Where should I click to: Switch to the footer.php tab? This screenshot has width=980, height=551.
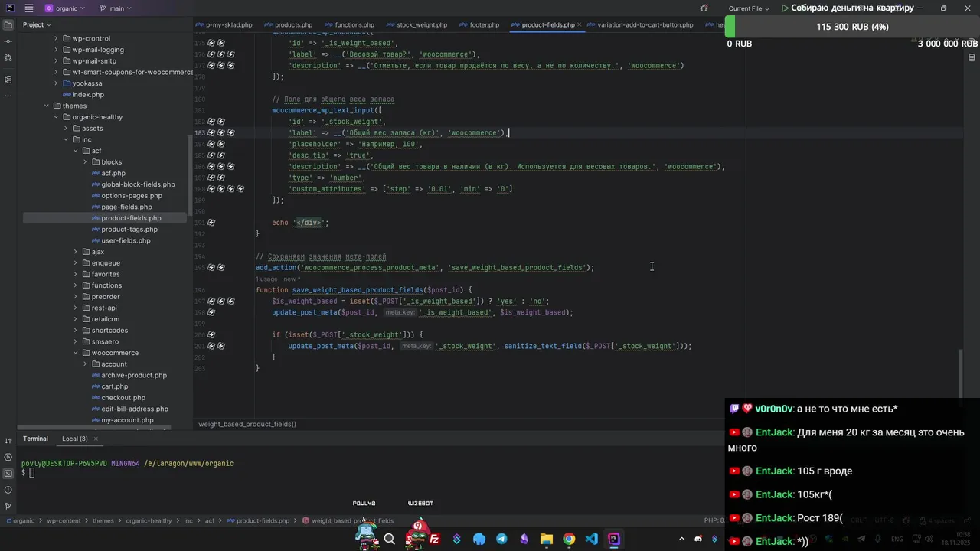click(x=479, y=25)
